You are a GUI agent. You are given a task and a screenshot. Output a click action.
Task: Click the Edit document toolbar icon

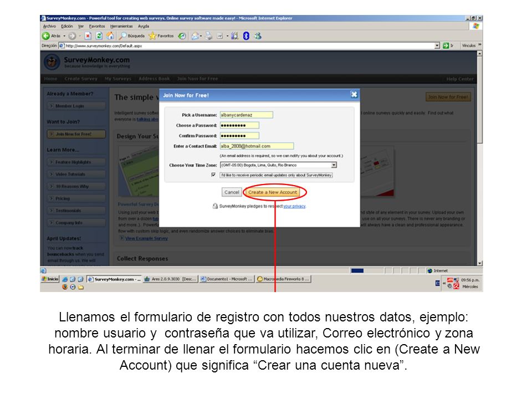(x=220, y=35)
